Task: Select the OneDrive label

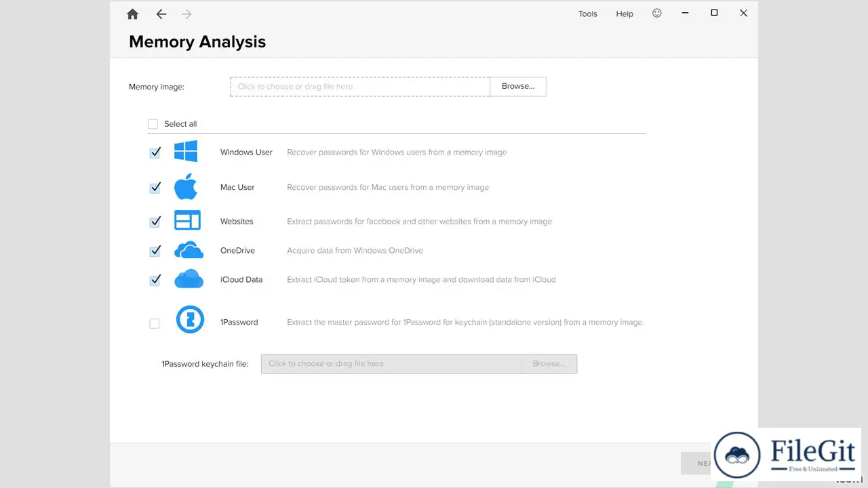Action: tap(237, 251)
